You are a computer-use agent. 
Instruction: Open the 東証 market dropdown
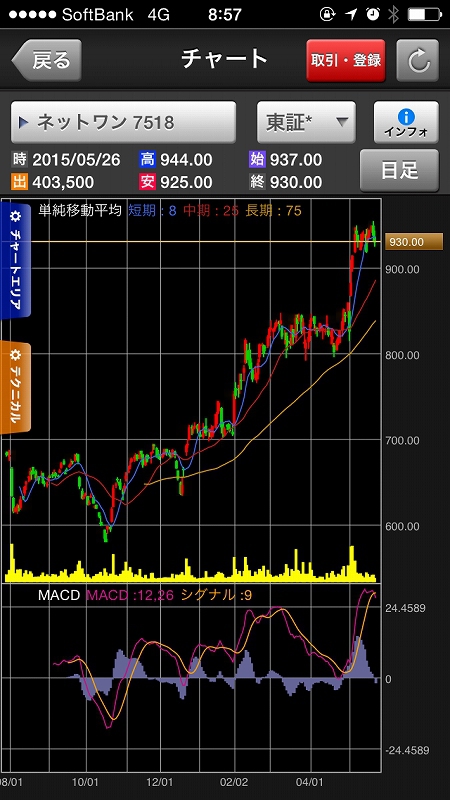point(306,122)
